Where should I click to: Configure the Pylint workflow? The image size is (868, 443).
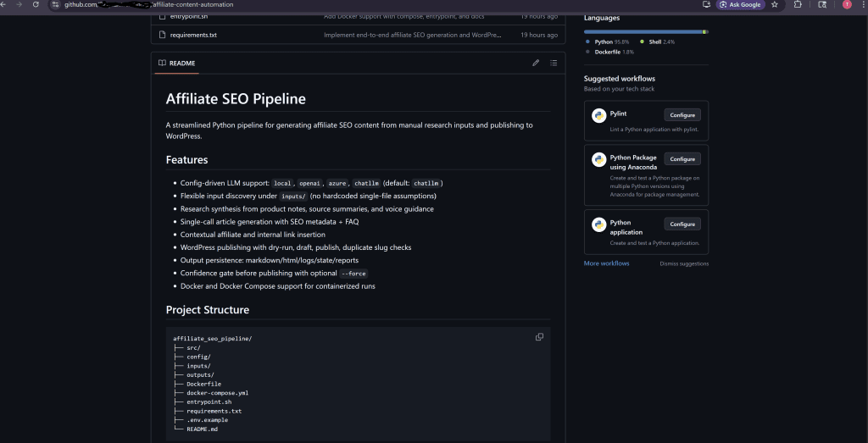coord(682,115)
